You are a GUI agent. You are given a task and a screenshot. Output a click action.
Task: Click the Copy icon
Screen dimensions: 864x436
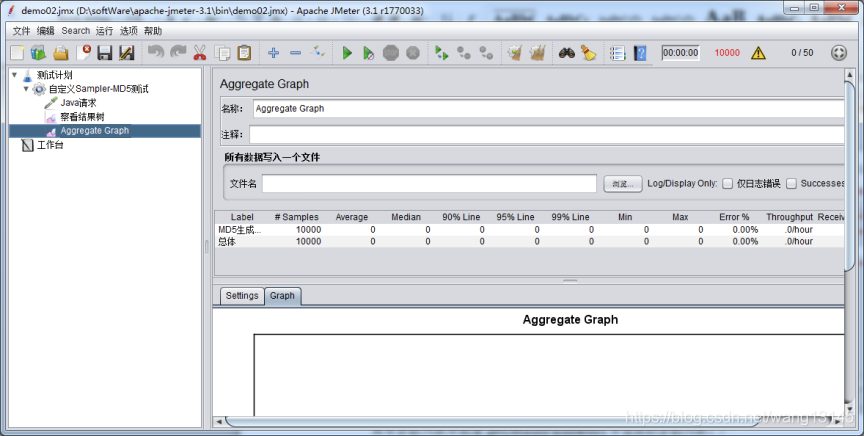pyautogui.click(x=223, y=53)
